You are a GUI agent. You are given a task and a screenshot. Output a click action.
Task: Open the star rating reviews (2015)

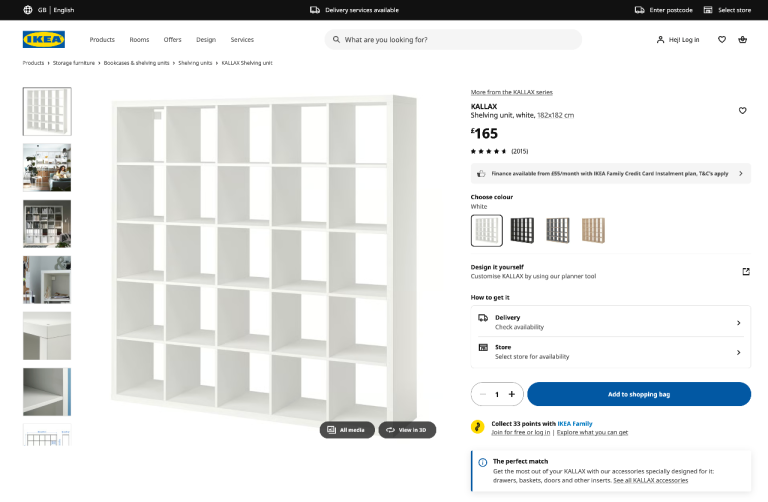pyautogui.click(x=499, y=151)
